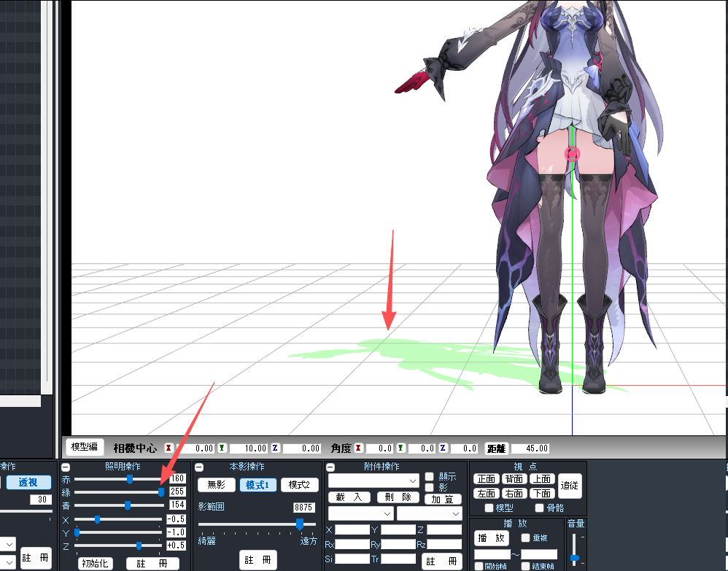Adjust the light Z direction slider
This screenshot has width=728, height=571.
click(139, 545)
